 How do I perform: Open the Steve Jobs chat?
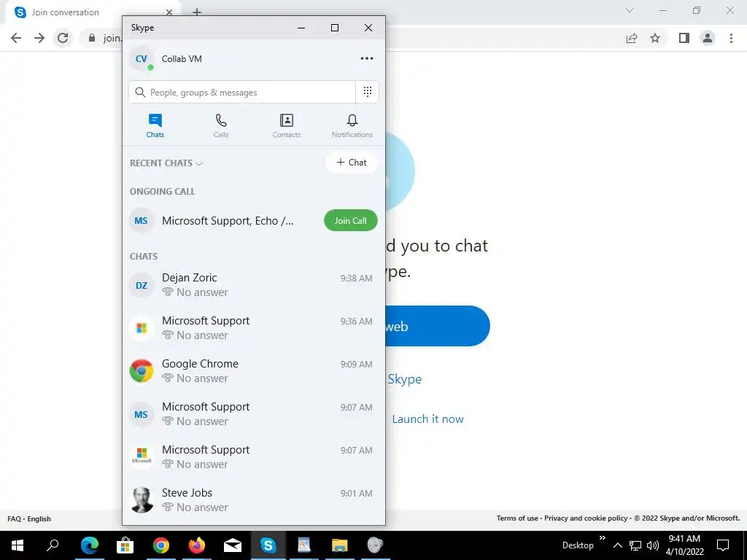pyautogui.click(x=253, y=500)
